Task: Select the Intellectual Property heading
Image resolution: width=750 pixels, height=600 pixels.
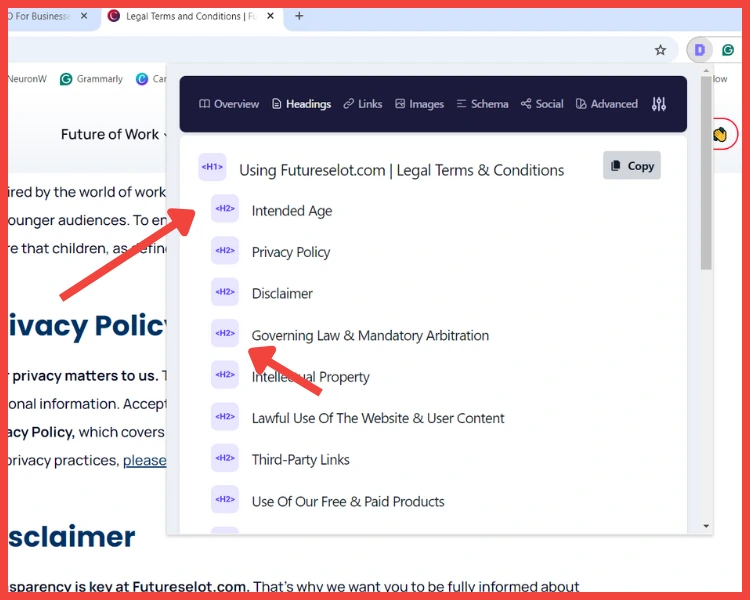Action: click(x=311, y=377)
